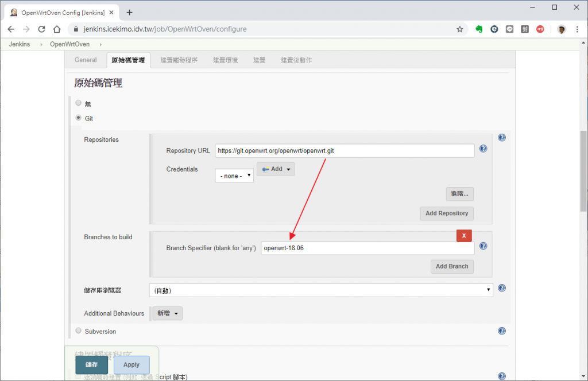588x381 pixels.
Task: Switch to the General tab
Action: (x=86, y=60)
